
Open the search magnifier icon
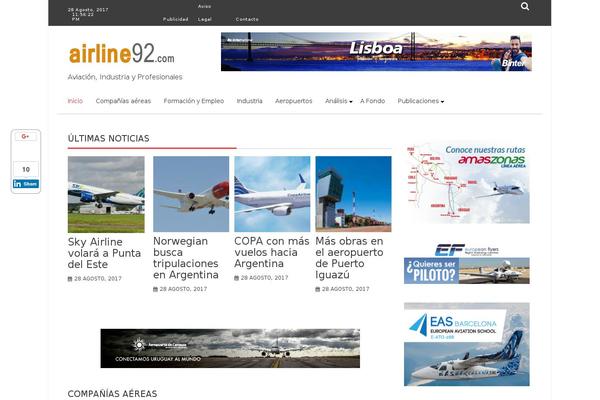click(x=525, y=7)
